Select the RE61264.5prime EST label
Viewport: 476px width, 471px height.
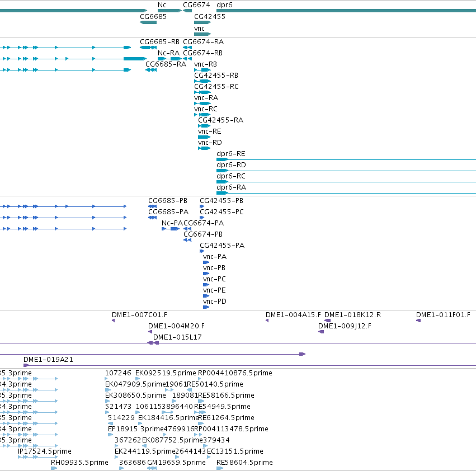tap(226, 418)
